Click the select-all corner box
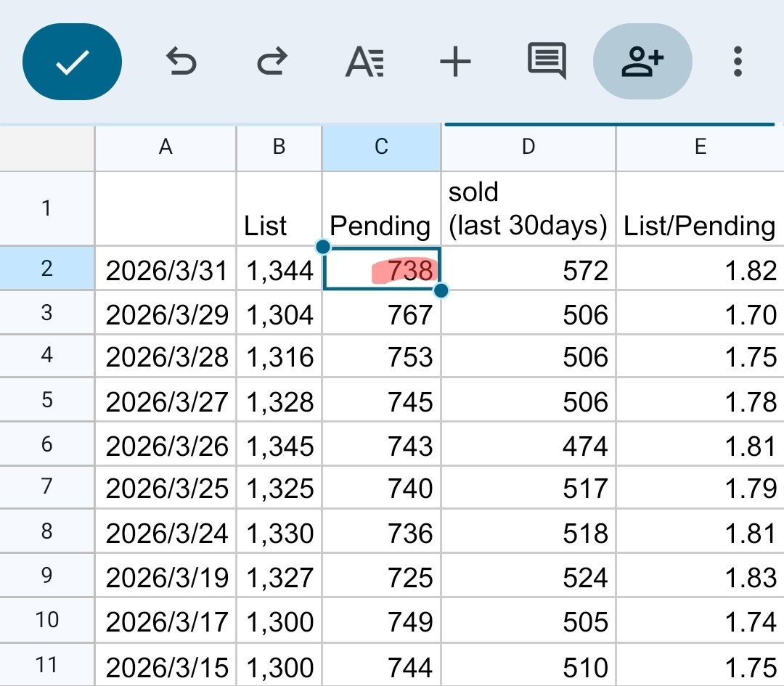This screenshot has height=686, width=784. 47,147
